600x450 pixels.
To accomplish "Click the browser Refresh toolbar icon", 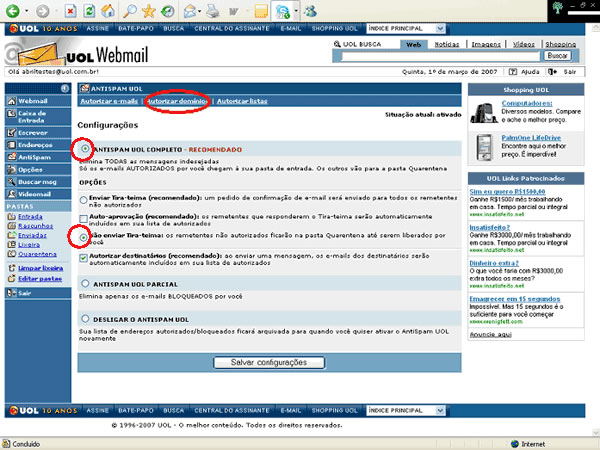I will tap(88, 11).
